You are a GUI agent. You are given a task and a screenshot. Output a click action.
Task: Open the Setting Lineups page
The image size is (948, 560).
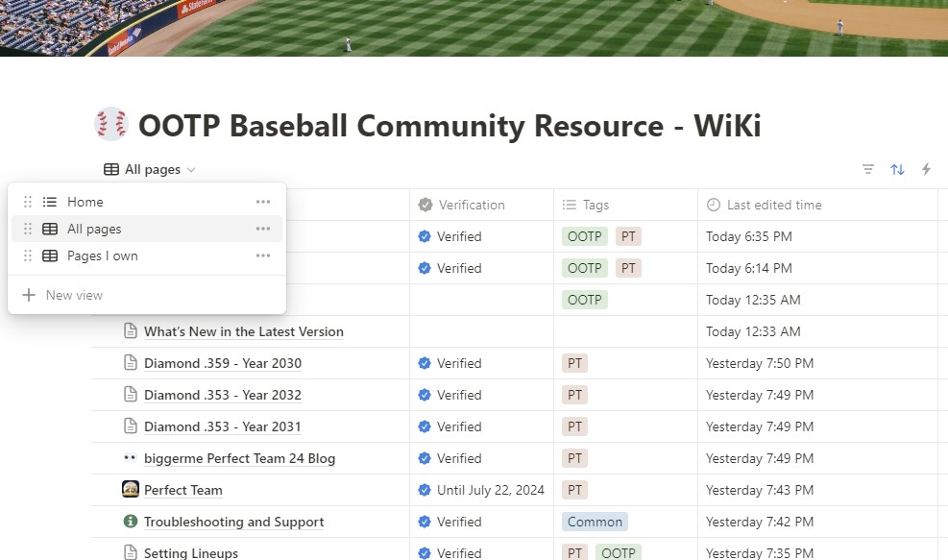pos(191,552)
